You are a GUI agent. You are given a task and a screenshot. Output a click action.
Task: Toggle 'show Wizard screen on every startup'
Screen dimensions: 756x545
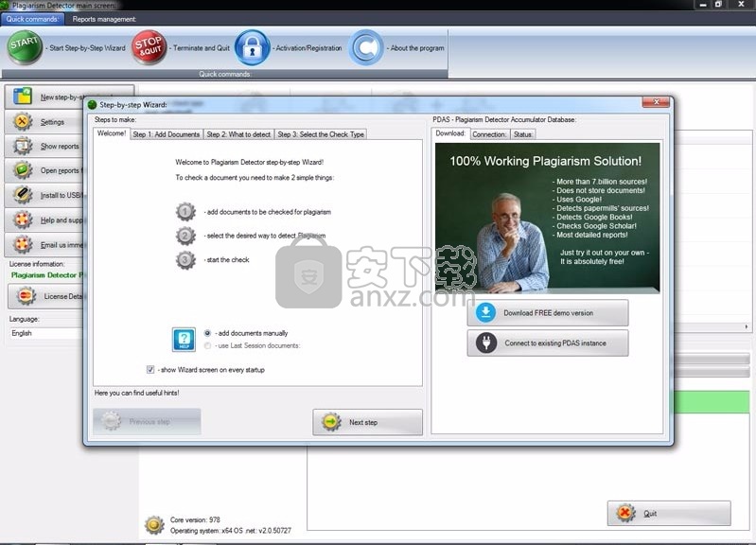coord(150,370)
